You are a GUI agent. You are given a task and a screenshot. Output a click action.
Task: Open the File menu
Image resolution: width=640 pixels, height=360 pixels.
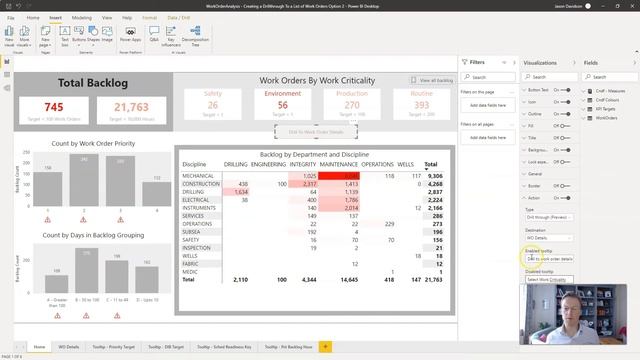(11, 18)
